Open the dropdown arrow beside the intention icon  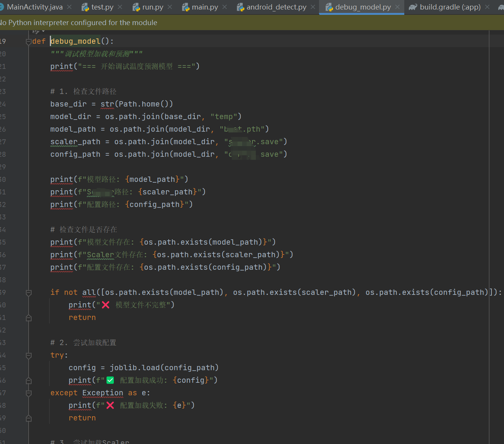pyautogui.click(x=43, y=30)
